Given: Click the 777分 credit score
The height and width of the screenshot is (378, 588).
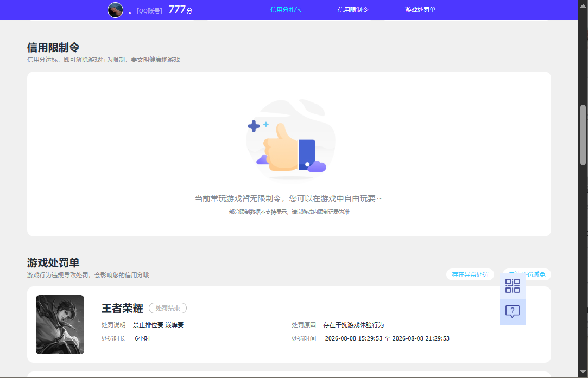Looking at the screenshot, I should (180, 10).
